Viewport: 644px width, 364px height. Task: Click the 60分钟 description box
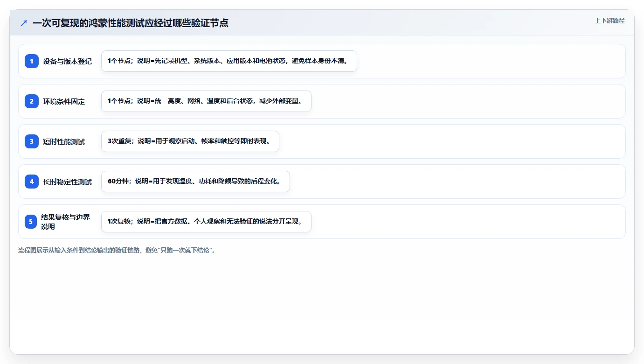click(195, 182)
